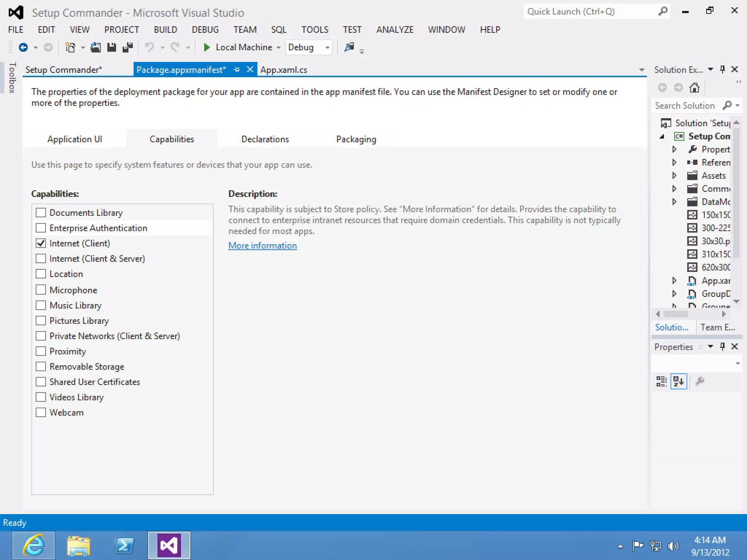Uncheck the Internet (Client) capability
The height and width of the screenshot is (560, 747).
(41, 243)
